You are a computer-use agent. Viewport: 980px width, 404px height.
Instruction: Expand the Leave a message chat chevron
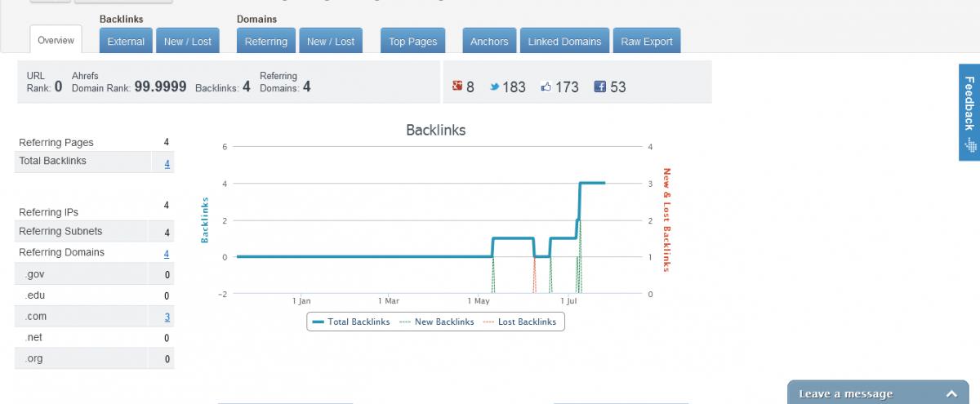(951, 394)
